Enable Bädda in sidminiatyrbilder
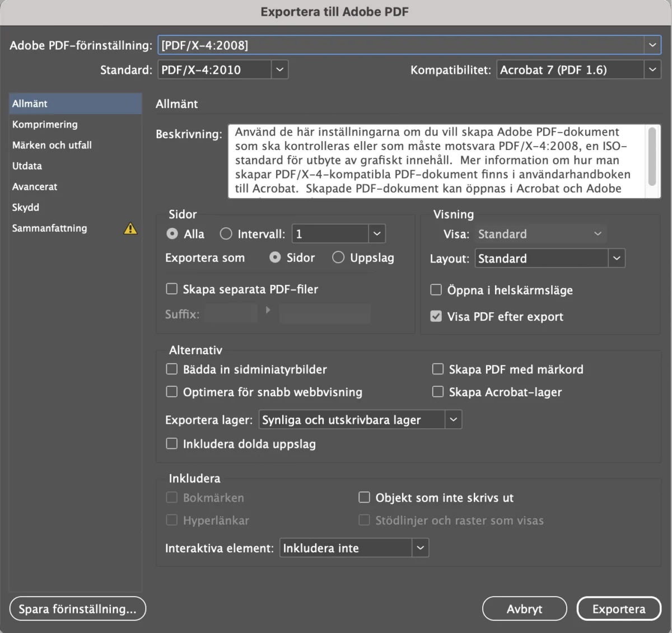The height and width of the screenshot is (633, 672). click(x=172, y=369)
